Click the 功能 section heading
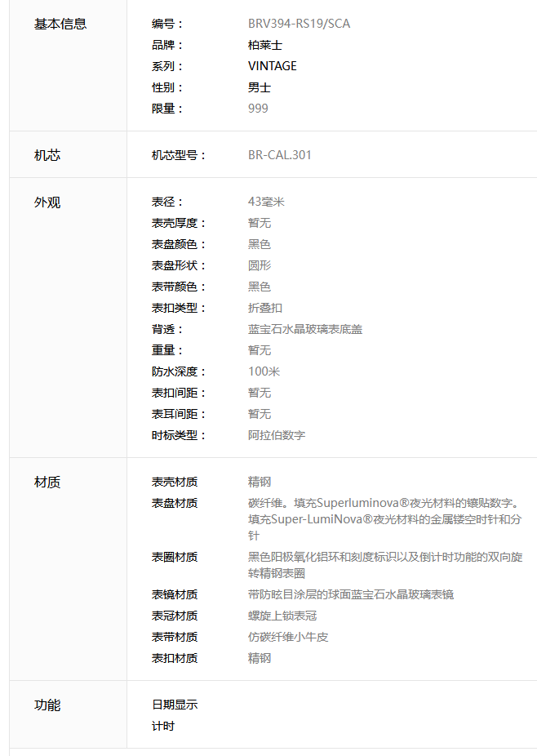Image resolution: width=537 pixels, height=756 pixels. click(47, 705)
